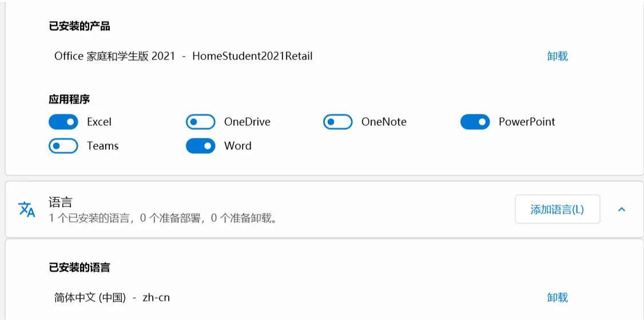Click the 应用程序 heading
This screenshot has width=644, height=322.
point(69,100)
